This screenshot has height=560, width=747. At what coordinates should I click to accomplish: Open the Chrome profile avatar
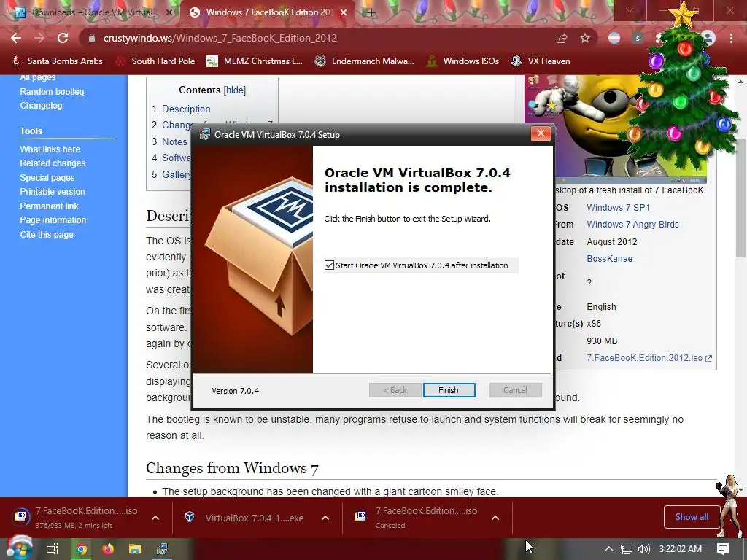click(708, 38)
